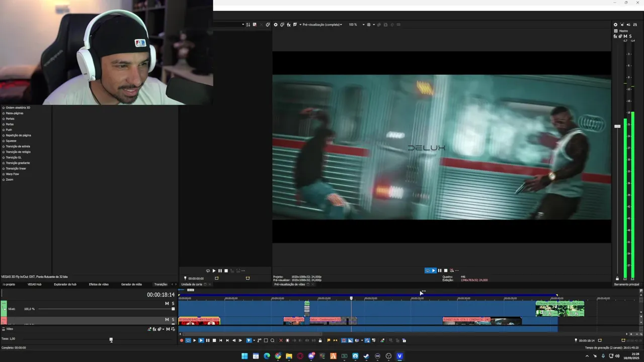The width and height of the screenshot is (644, 362).
Task: Toggle the Snapping magnet button
Action: coord(344,340)
